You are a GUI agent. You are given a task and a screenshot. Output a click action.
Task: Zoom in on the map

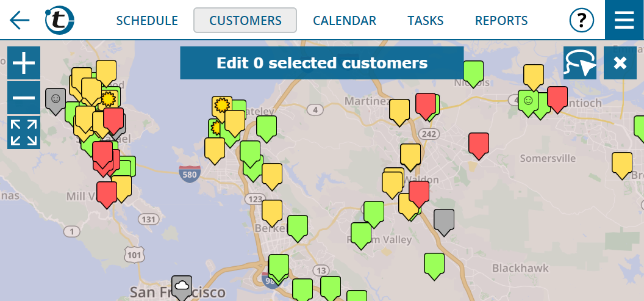click(24, 63)
